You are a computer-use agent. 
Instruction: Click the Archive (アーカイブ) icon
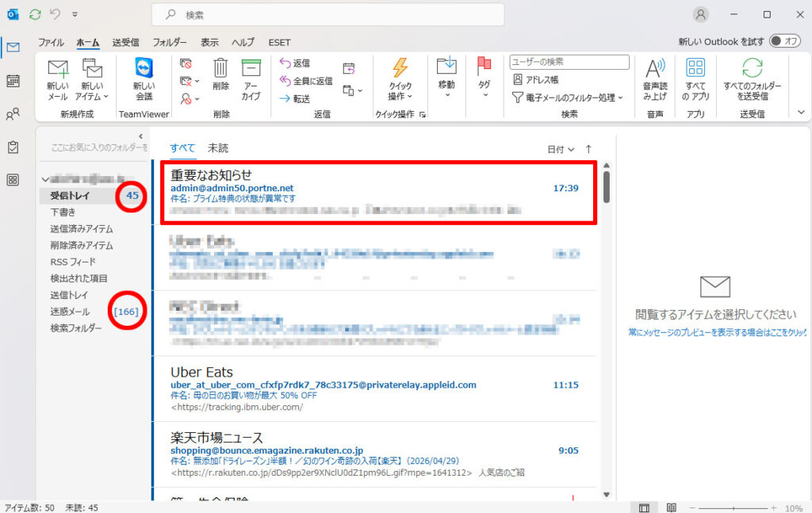[251, 69]
